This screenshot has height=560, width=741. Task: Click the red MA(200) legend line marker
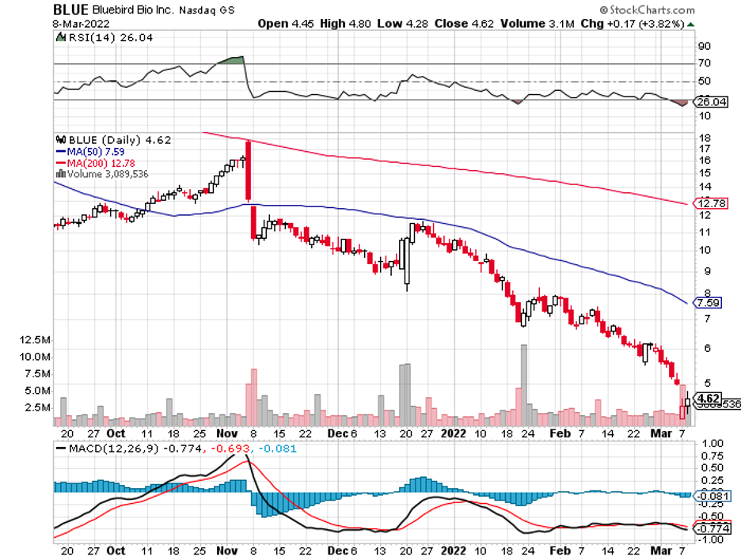pos(60,163)
